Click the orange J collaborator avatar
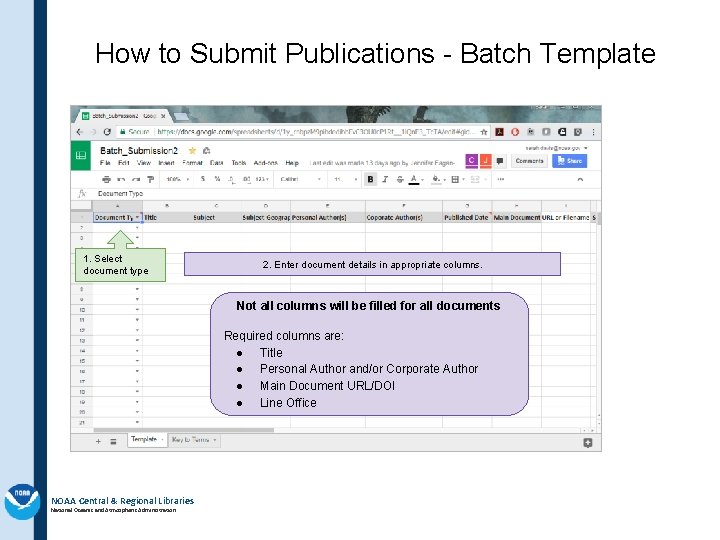Image resolution: width=720 pixels, height=540 pixels. [485, 160]
